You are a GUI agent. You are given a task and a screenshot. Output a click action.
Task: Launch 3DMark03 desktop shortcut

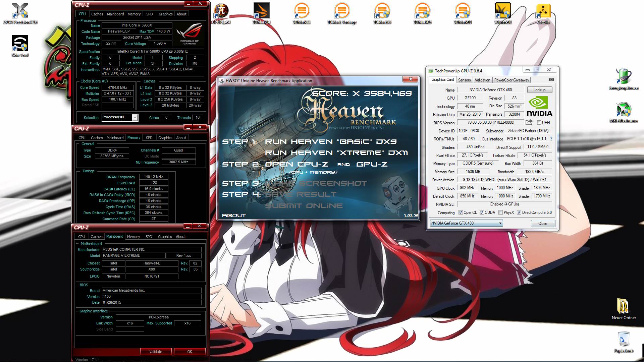pyautogui.click(x=463, y=13)
